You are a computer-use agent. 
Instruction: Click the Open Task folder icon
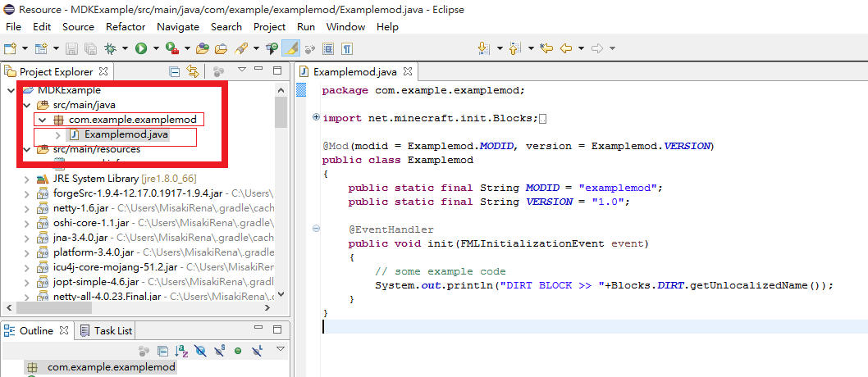tap(221, 48)
